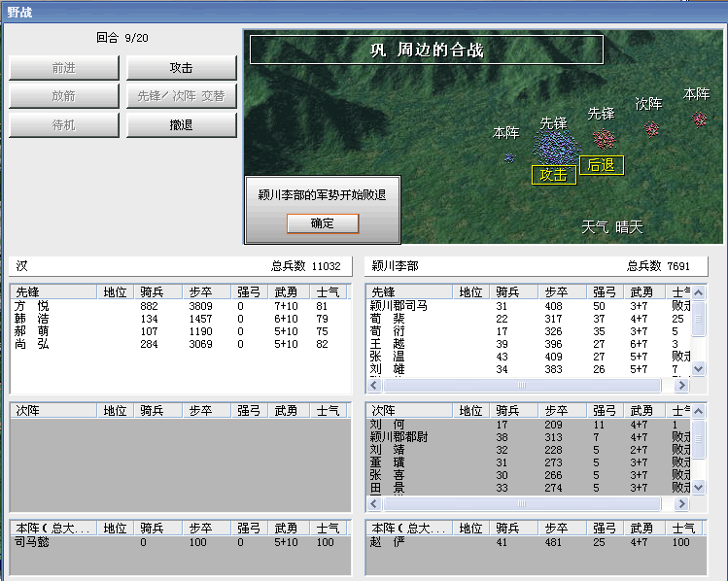
Task: Click the red 次阵 enemy unit on map
Action: 653,128
